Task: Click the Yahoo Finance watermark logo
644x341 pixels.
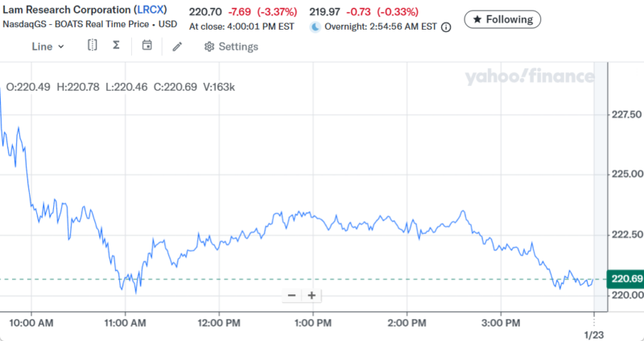Action: [x=529, y=77]
